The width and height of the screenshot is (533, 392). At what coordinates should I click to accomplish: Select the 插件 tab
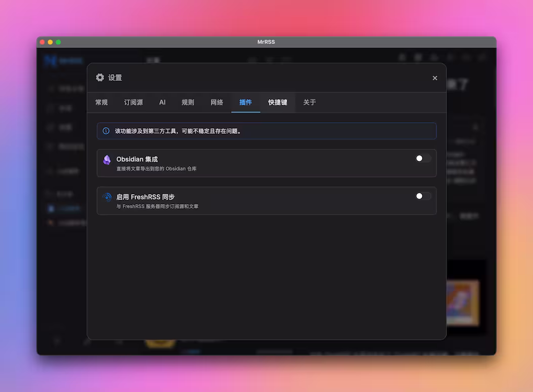(x=246, y=102)
